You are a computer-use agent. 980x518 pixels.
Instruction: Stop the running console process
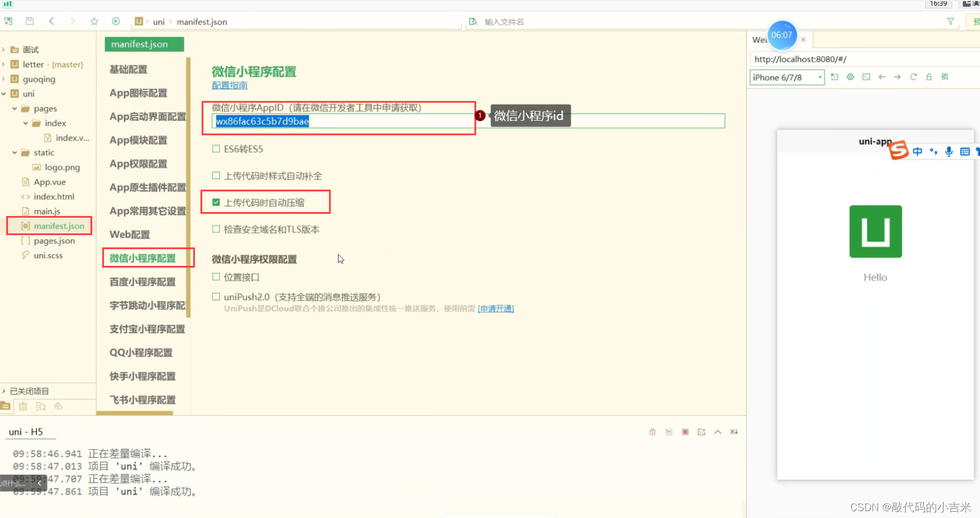coord(685,432)
